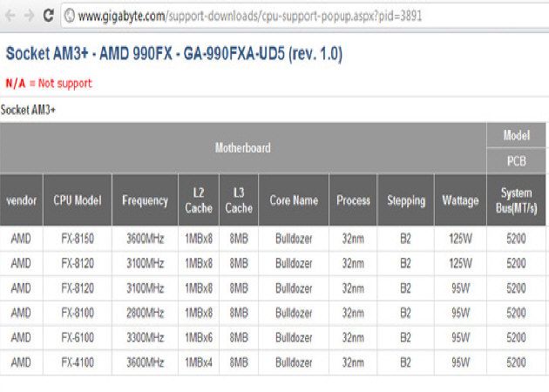Click the FX-6100 CPU model cell

(x=78, y=337)
